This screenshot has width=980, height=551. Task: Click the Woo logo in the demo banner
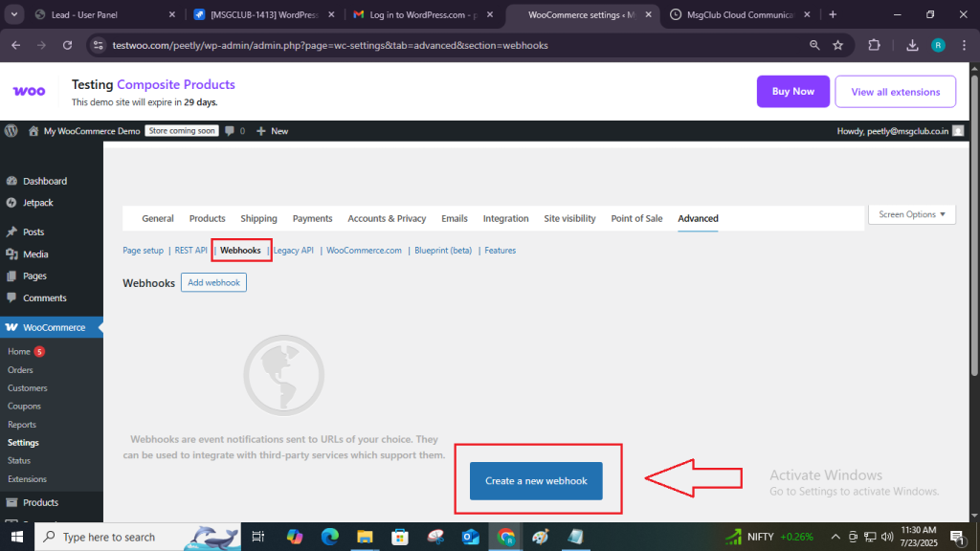29,91
